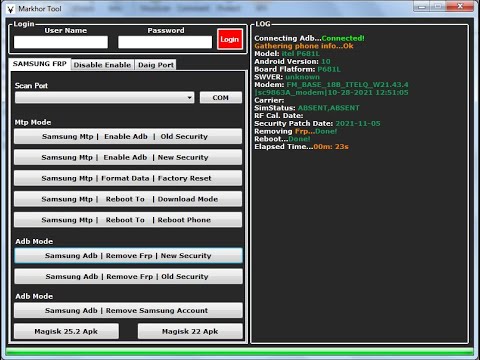Close the Markhor Tool window

point(460,6)
